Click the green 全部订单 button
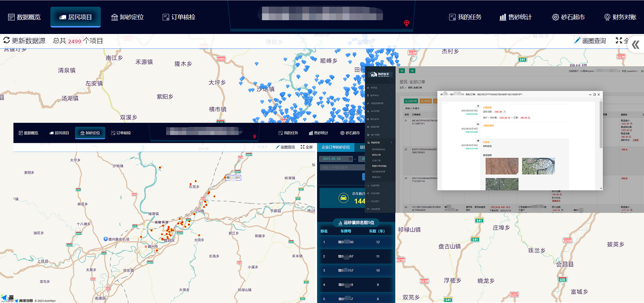This screenshot has height=303, width=644. tap(411, 101)
